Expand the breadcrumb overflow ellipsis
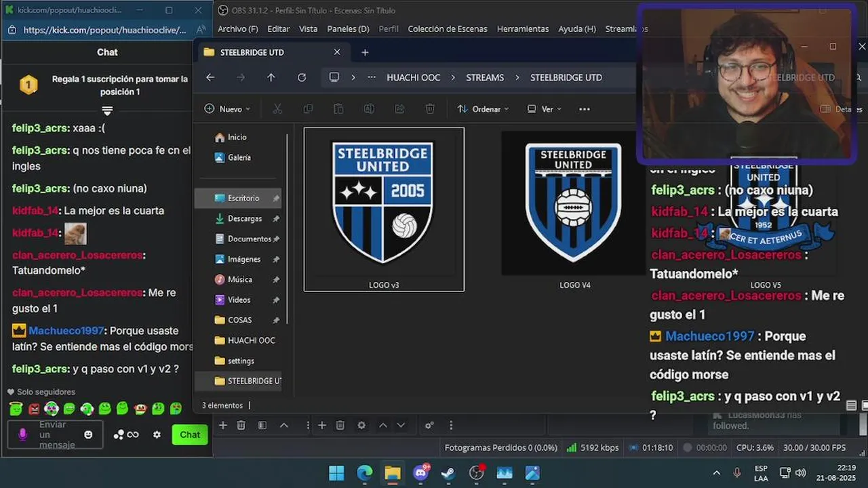This screenshot has width=868, height=488. pos(372,77)
